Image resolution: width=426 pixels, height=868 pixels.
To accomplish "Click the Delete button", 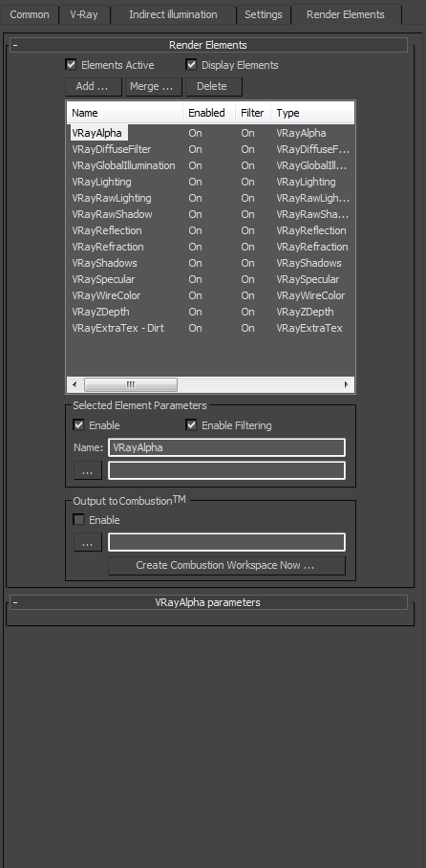I will 214,86.
